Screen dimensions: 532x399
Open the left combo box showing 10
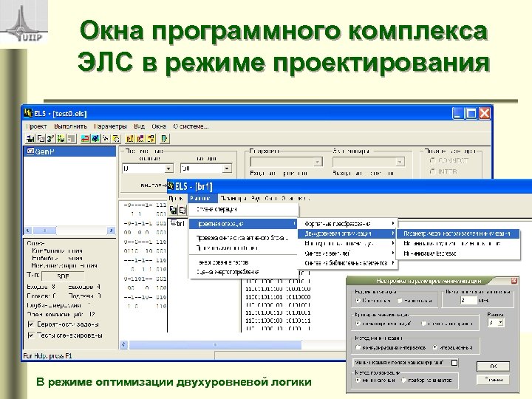click(x=148, y=168)
